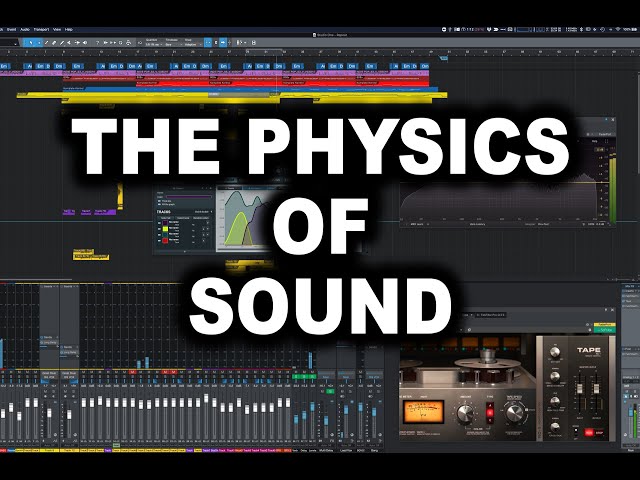Screen dimensions: 640x480
Task: Open the Snap mode dropdown
Action: coord(193,44)
